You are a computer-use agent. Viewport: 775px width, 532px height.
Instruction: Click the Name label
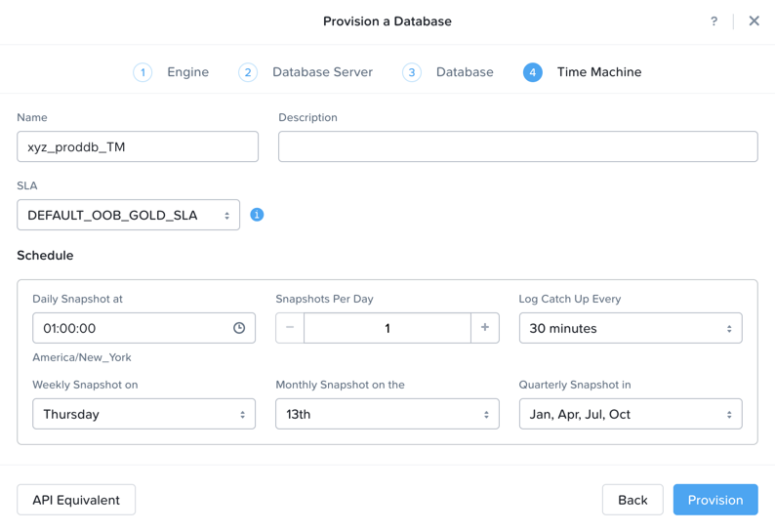pyautogui.click(x=32, y=118)
